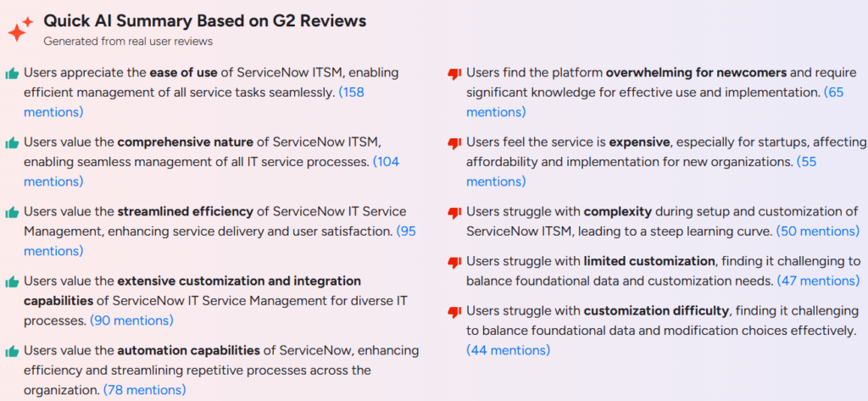The height and width of the screenshot is (401, 868).
Task: Click thumbs-down icon beside complexity
Action: [x=454, y=214]
